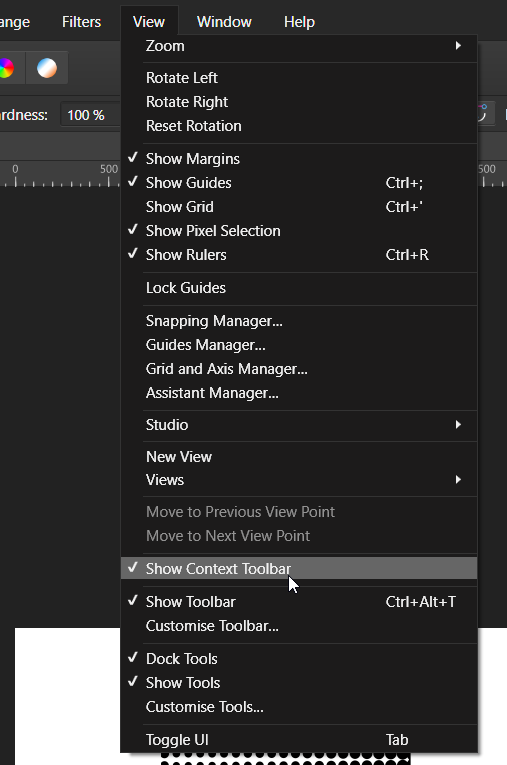
Task: Click Toggle UI menu item
Action: 299,740
